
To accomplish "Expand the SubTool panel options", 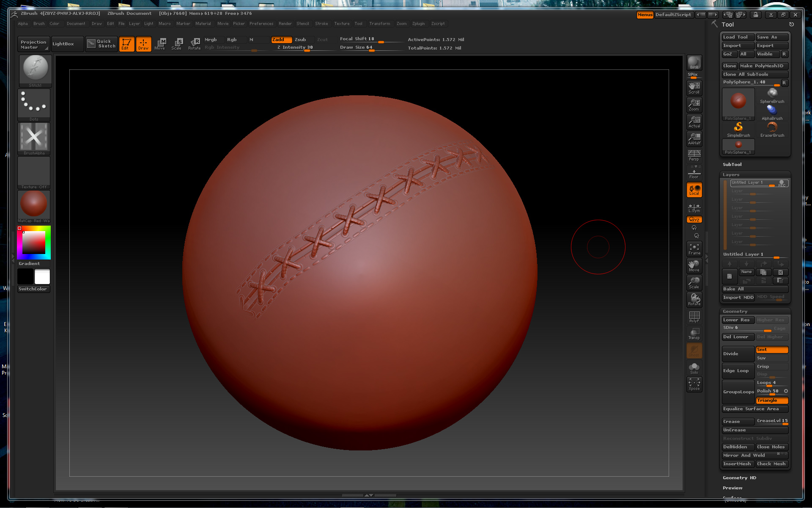I will coord(732,164).
